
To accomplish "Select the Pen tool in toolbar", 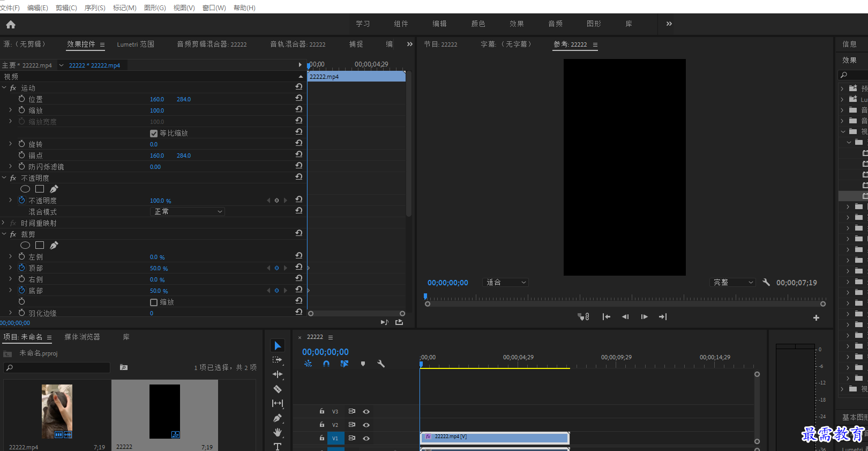I will (278, 418).
